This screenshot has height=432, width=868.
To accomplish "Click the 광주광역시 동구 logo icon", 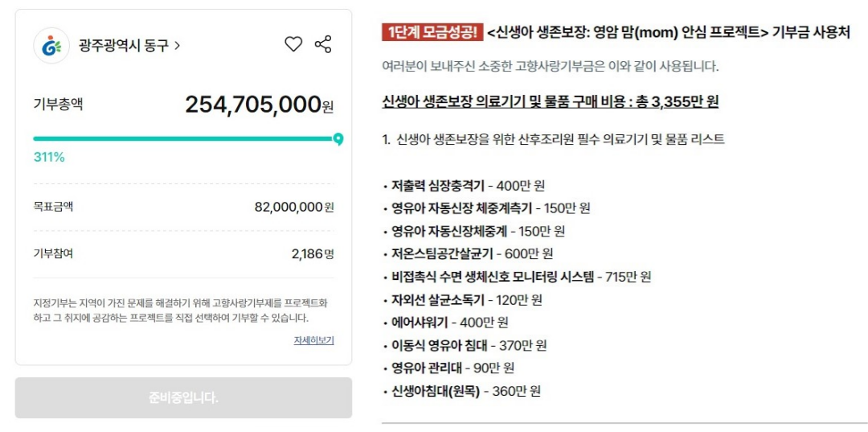I will click(51, 46).
